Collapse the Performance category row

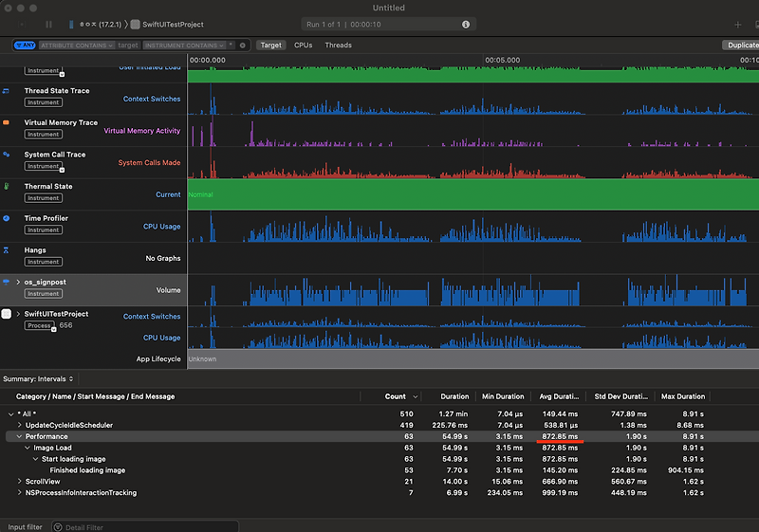(x=19, y=436)
